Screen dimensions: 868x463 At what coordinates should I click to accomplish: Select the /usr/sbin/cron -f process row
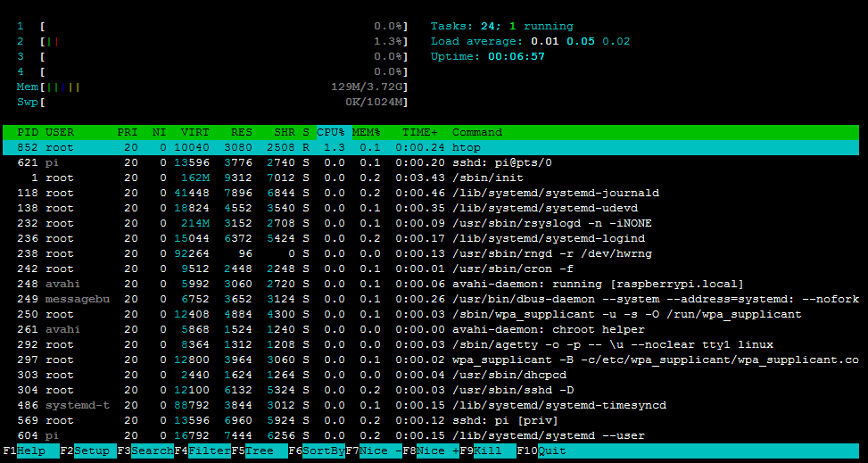coord(512,269)
